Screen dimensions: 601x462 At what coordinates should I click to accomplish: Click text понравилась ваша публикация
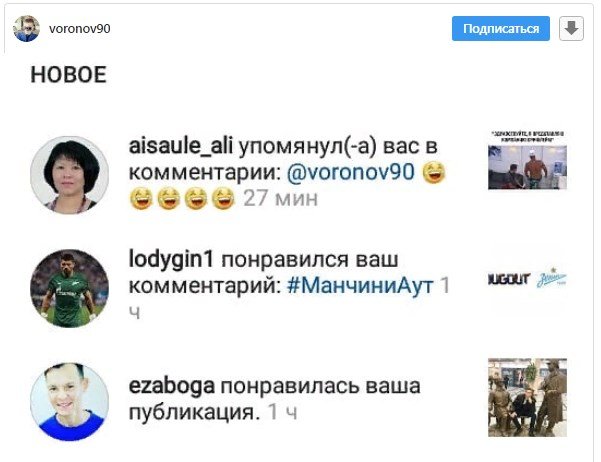[274, 399]
